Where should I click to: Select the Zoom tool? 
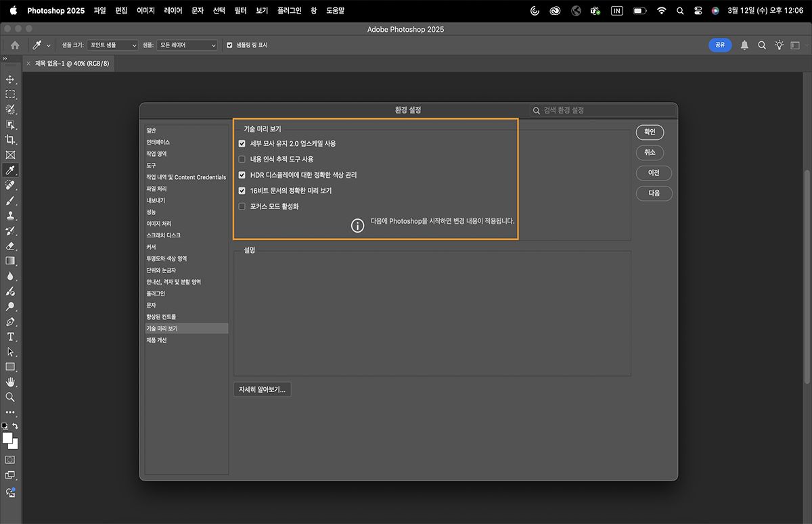point(10,398)
